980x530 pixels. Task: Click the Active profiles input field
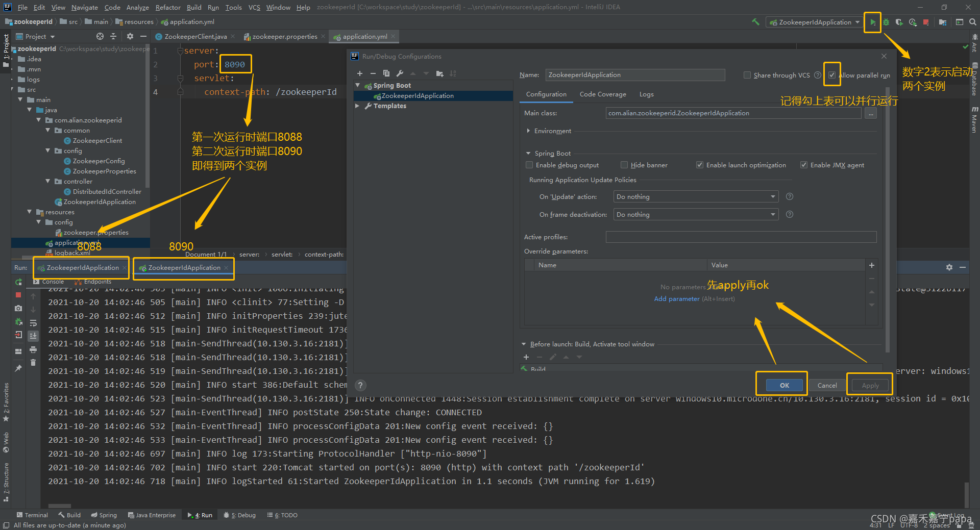(x=741, y=237)
